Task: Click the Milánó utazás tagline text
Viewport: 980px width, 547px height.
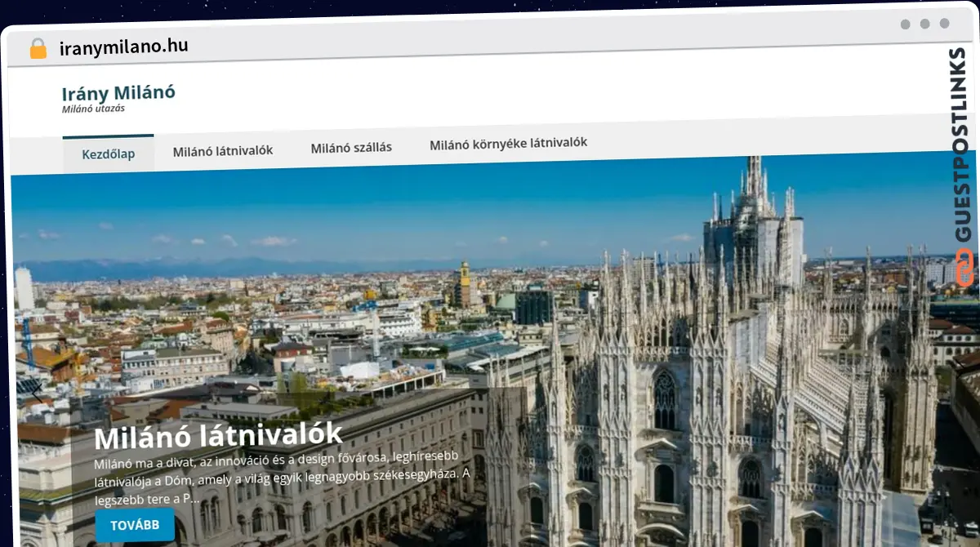Action: coord(93,109)
